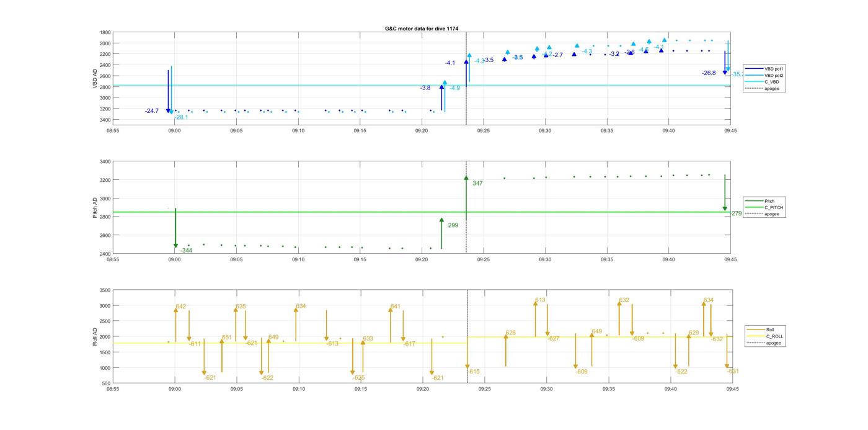Click the "633" roll data label
This screenshot has width=868, height=430.
368,339
